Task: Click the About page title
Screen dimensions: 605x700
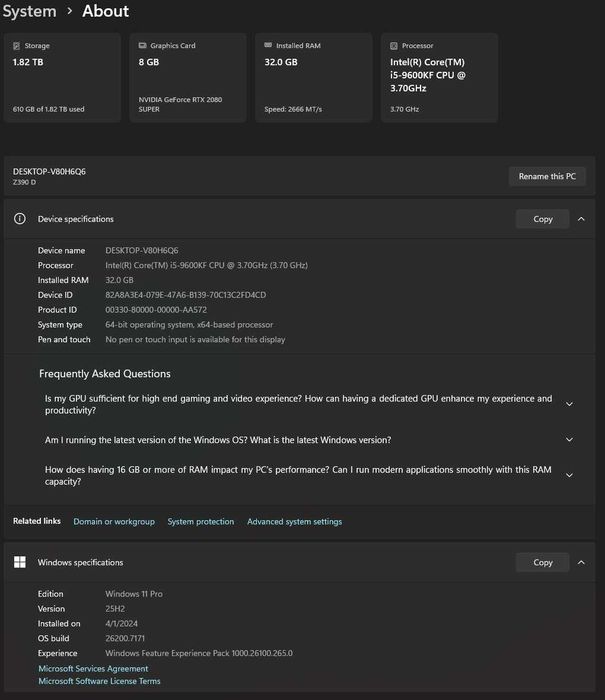Action: pos(105,11)
